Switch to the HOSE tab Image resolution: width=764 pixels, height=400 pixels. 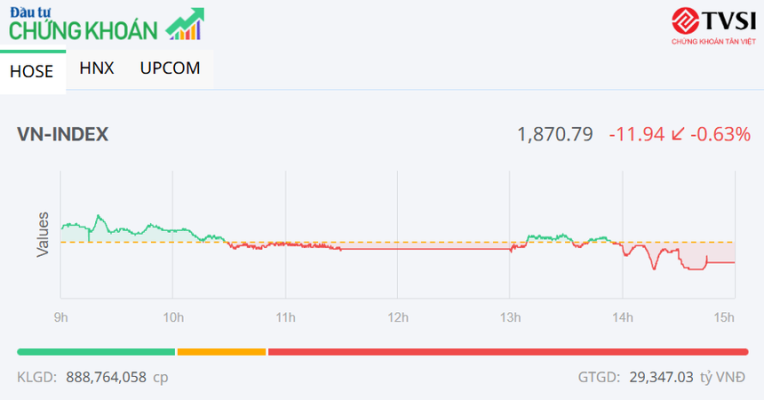coord(32,71)
